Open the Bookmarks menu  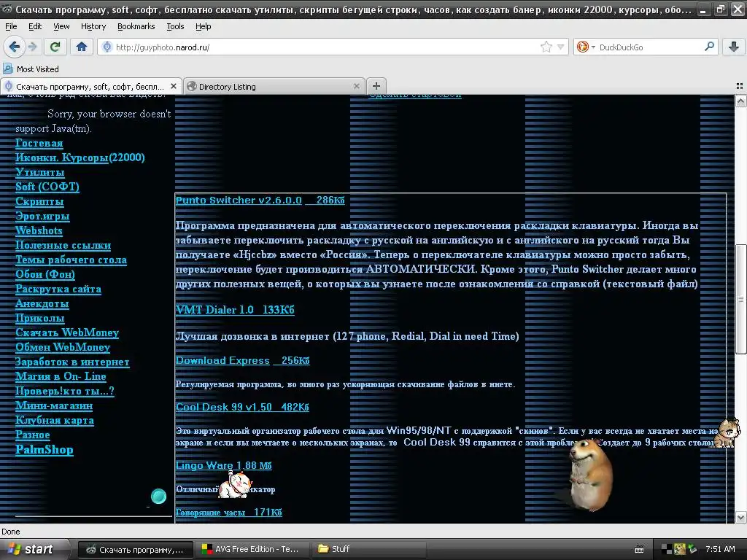136,27
